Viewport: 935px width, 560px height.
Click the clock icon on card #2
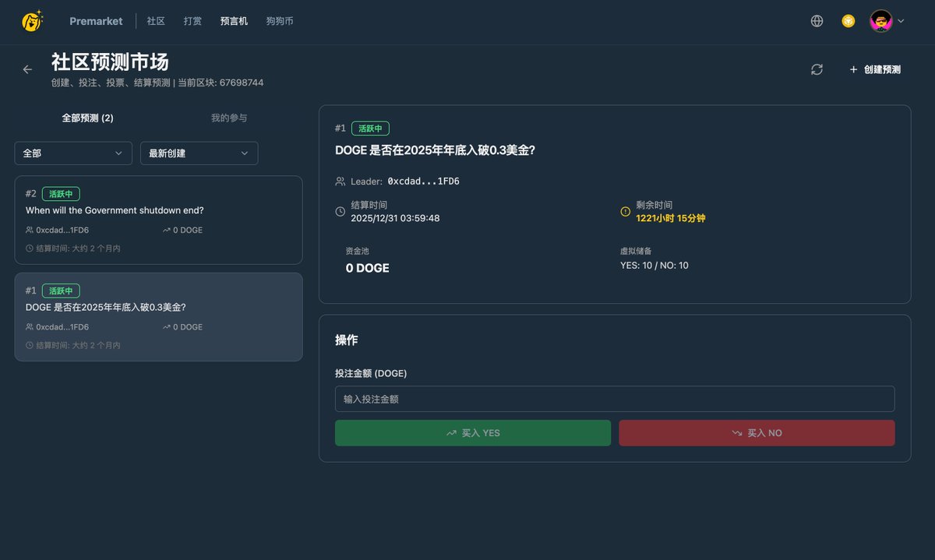[x=30, y=248]
